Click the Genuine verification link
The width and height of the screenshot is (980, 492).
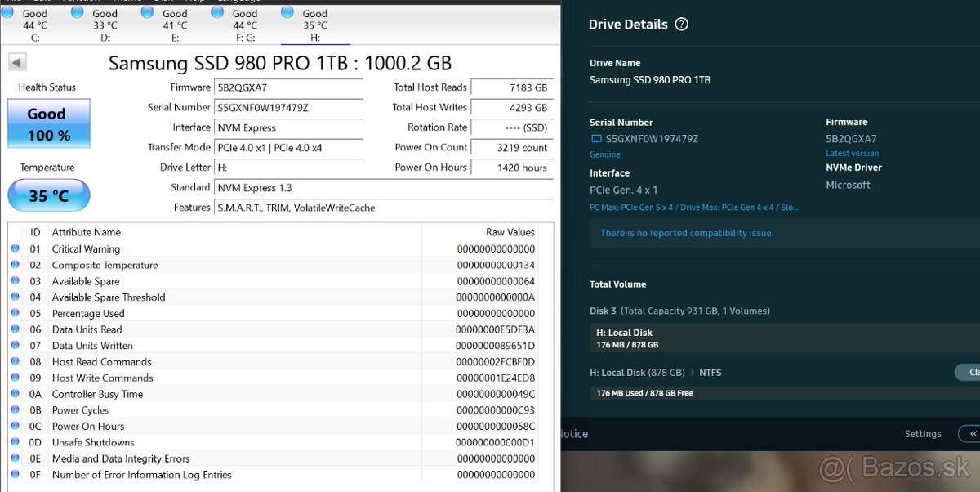coord(604,154)
